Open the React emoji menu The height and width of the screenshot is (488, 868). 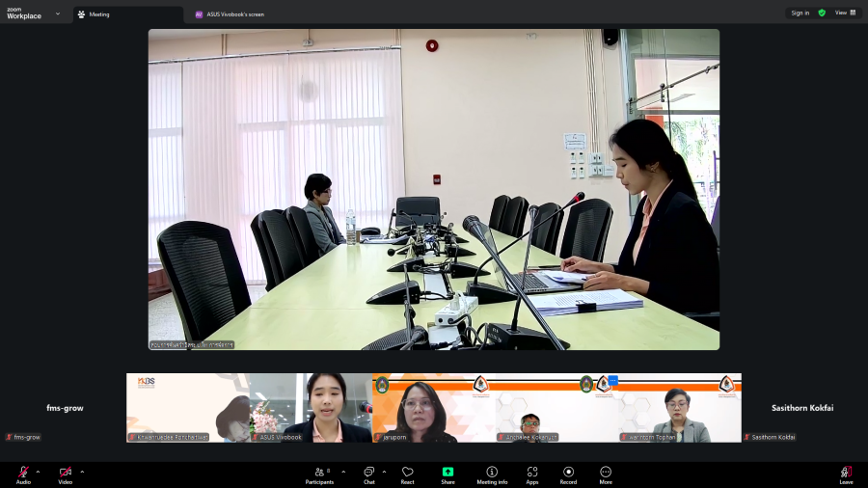pyautogui.click(x=407, y=474)
